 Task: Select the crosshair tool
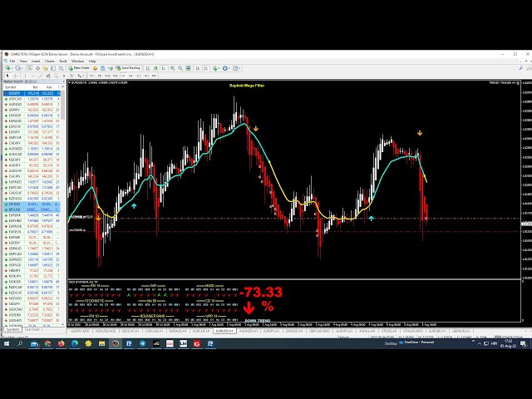pyautogui.click(x=15, y=76)
